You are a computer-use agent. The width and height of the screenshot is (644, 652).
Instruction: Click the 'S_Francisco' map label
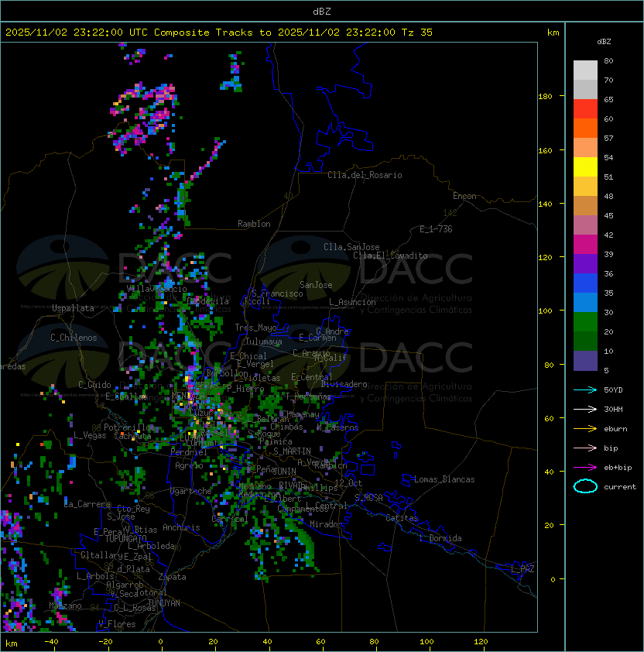pos(277,293)
